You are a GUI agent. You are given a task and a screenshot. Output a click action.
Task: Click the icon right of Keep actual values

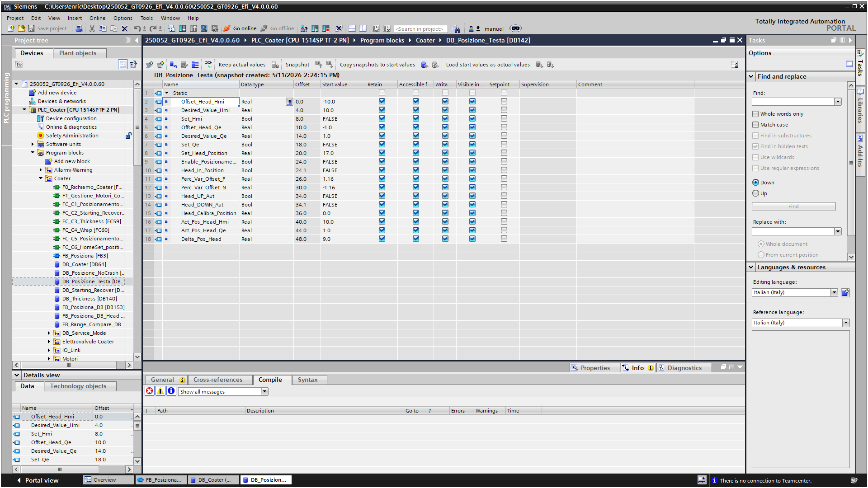tap(275, 65)
